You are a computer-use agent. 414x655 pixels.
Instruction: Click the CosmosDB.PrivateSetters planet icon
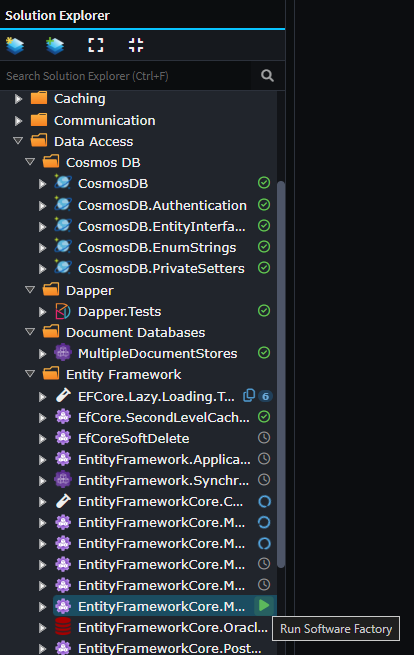coord(63,267)
